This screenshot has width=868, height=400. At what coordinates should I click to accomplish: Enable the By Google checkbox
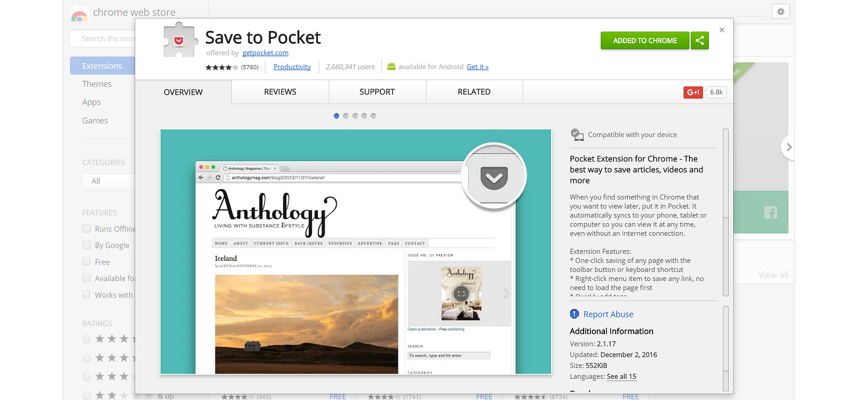[x=86, y=245]
